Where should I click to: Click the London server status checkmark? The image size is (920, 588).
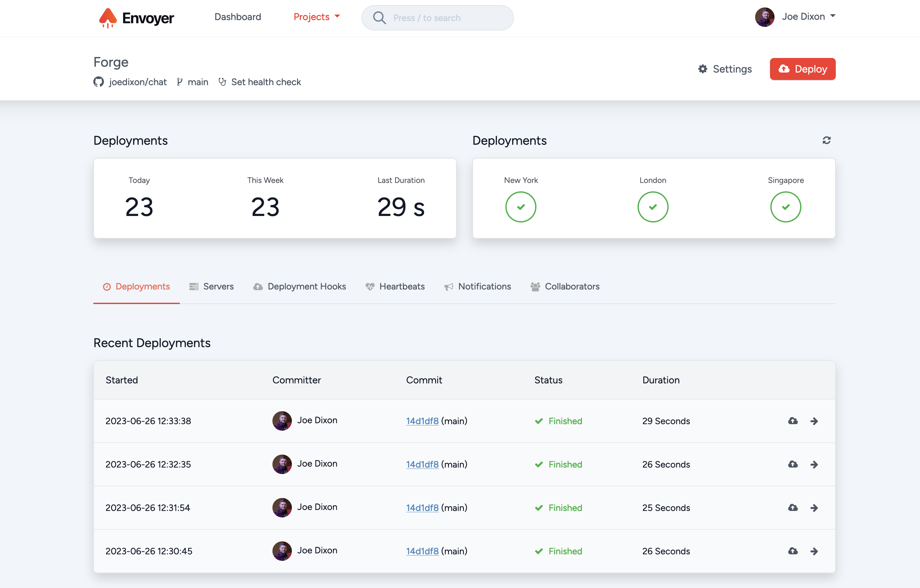(x=652, y=207)
